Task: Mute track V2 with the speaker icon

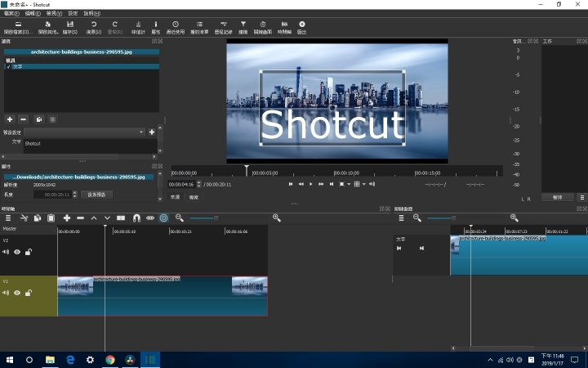Action: coord(6,252)
